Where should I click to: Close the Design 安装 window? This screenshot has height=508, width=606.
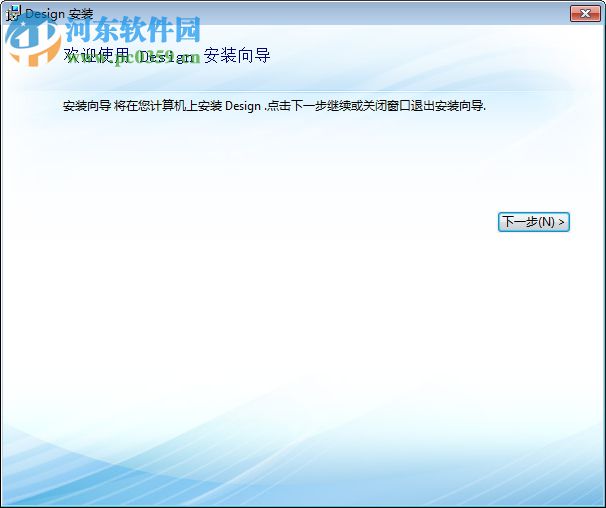pyautogui.click(x=585, y=14)
